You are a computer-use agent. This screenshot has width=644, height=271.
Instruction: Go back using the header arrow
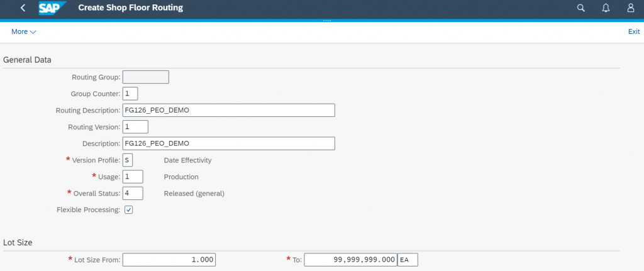click(23, 8)
